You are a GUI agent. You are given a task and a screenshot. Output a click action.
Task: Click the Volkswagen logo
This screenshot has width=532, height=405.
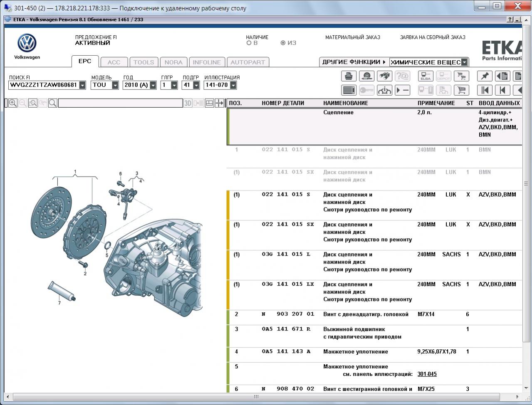pyautogui.click(x=27, y=43)
